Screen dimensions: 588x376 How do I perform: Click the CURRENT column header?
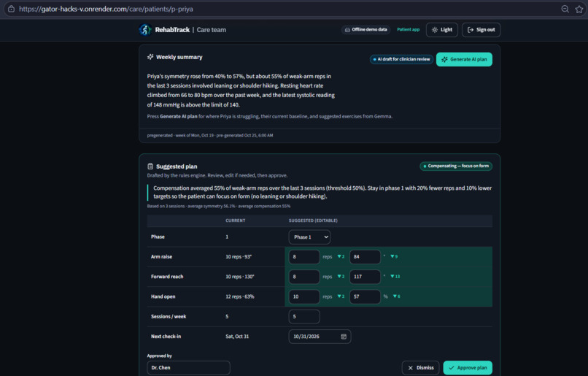tap(235, 220)
